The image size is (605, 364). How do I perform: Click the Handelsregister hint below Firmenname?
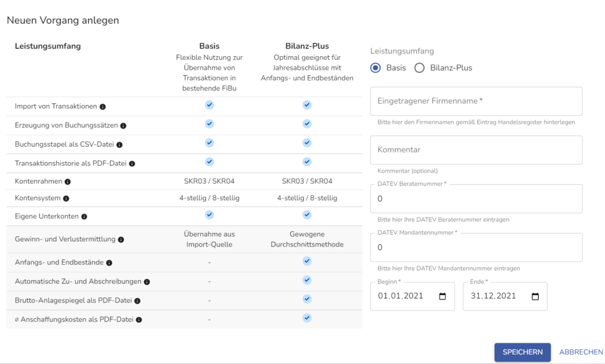[476, 122]
